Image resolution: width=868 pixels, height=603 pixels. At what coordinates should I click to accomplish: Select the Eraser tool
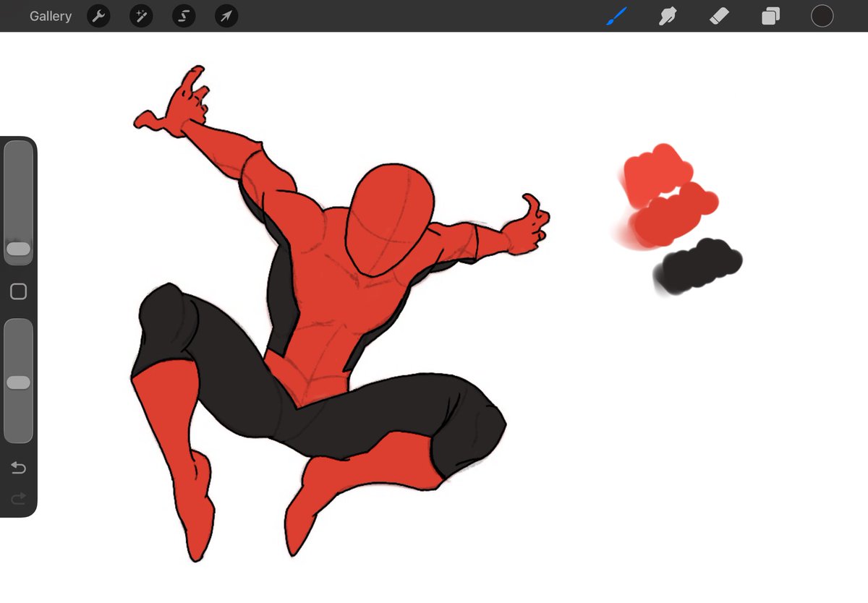[x=719, y=16]
